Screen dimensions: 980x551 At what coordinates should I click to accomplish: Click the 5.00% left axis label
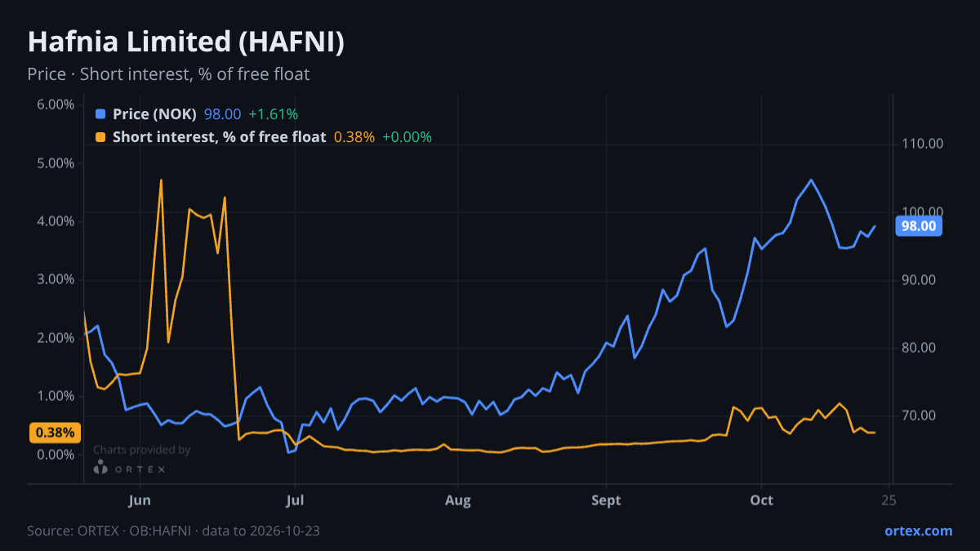pyautogui.click(x=56, y=163)
